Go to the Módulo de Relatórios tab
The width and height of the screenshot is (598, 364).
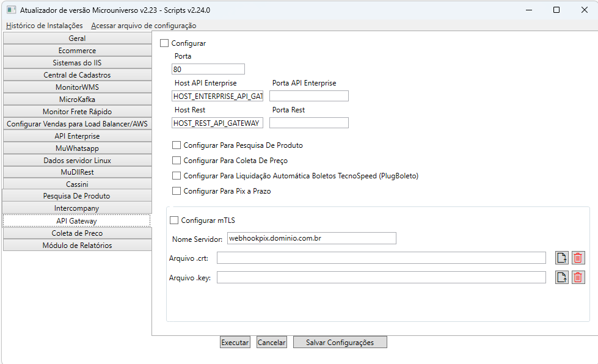(x=78, y=246)
